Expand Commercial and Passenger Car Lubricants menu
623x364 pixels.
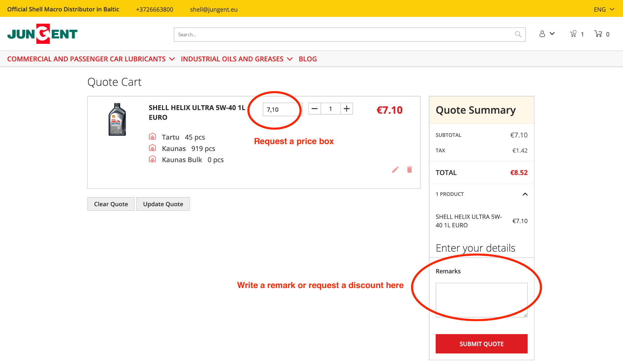[86, 59]
